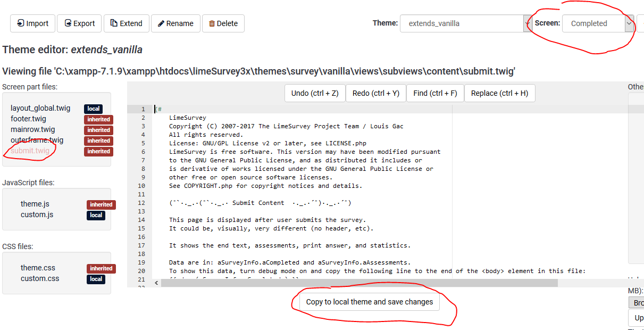The width and height of the screenshot is (644, 330).
Task: Click Undo (ctrl + Z) button
Action: (x=315, y=93)
